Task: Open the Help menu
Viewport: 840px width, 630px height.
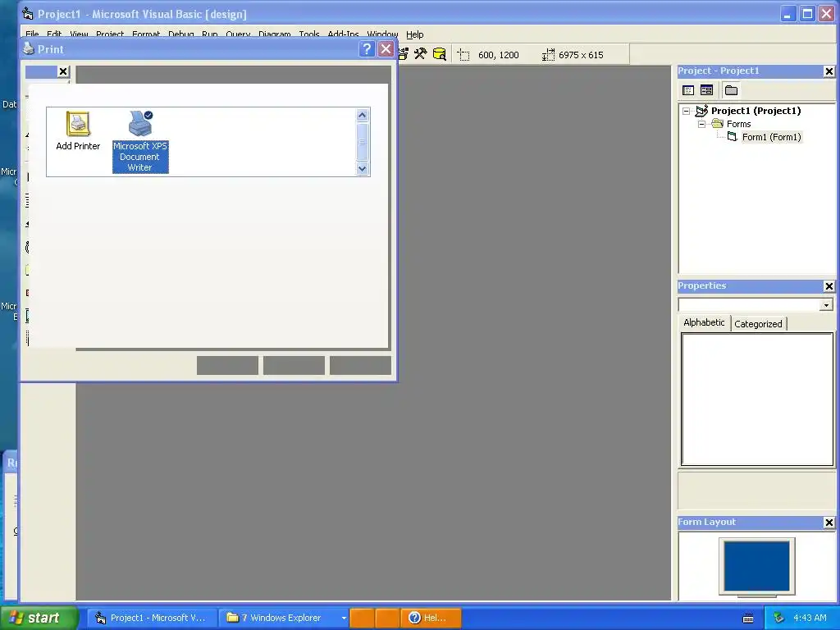Action: (414, 34)
